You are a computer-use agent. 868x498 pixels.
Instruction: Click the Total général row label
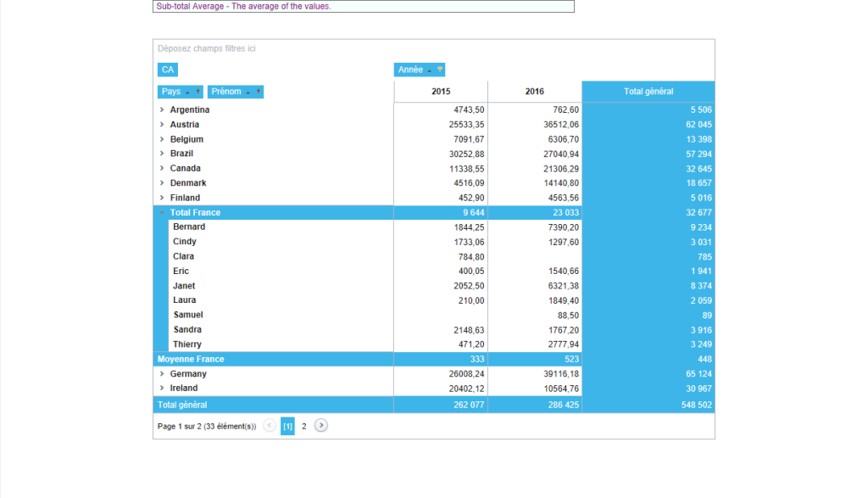click(x=182, y=405)
